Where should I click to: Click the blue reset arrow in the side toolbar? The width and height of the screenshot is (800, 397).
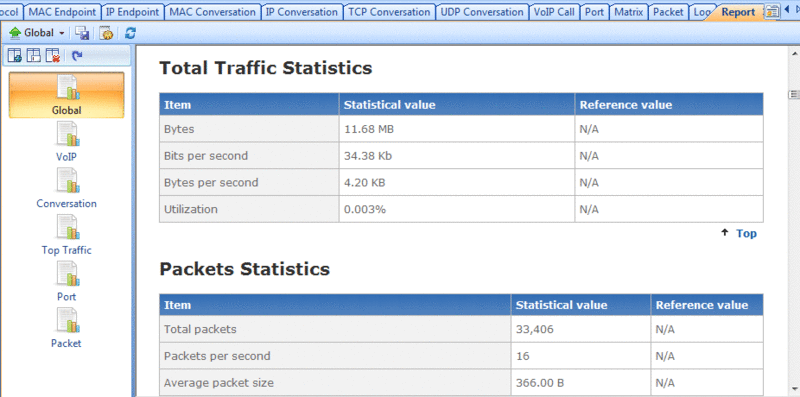pyautogui.click(x=77, y=56)
